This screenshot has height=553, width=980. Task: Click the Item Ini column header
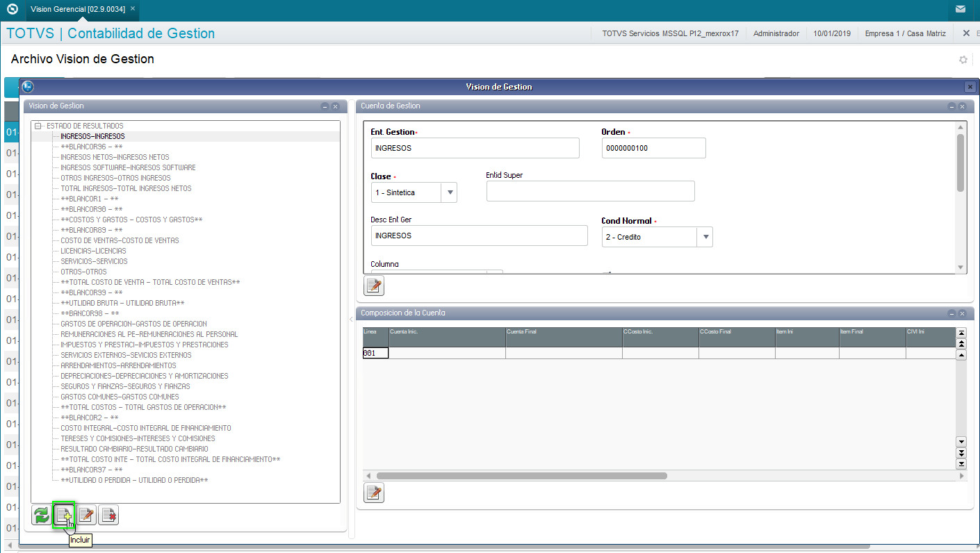click(807, 337)
